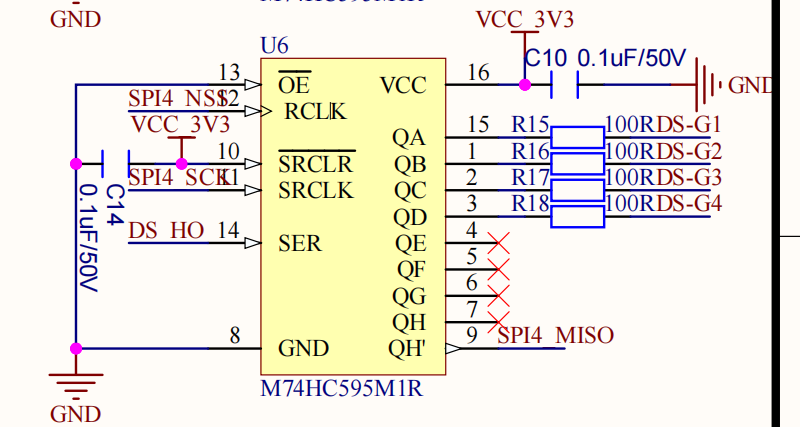Screen dimensions: 800x427
Task: Click the QE pin name
Action: pos(411,243)
